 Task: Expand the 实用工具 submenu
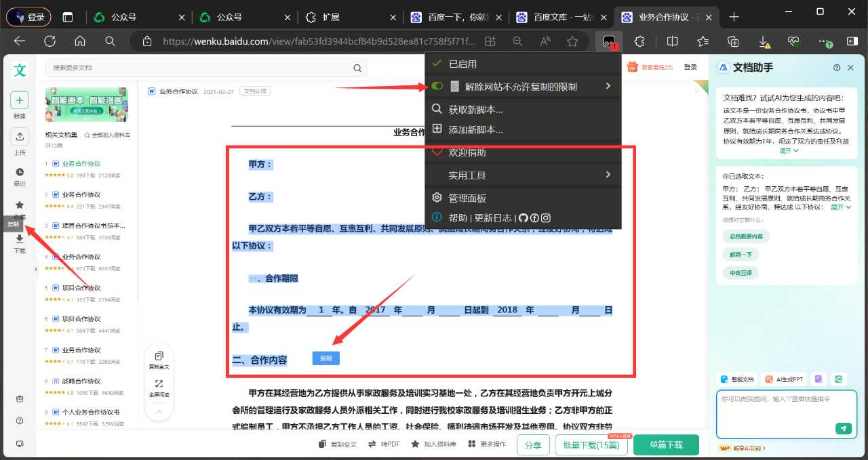click(523, 175)
